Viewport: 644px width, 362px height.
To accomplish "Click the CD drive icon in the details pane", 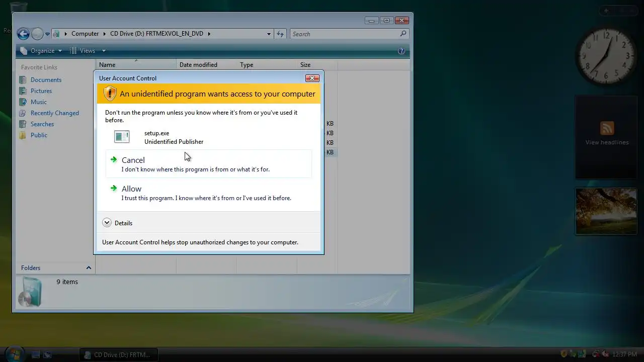I will point(30,293).
